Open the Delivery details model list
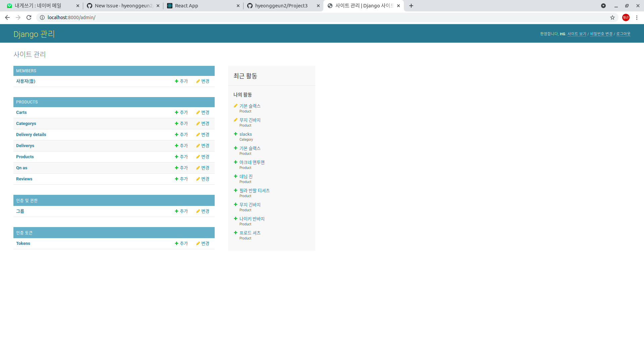Viewport: 644px width, 350px height. click(x=31, y=135)
